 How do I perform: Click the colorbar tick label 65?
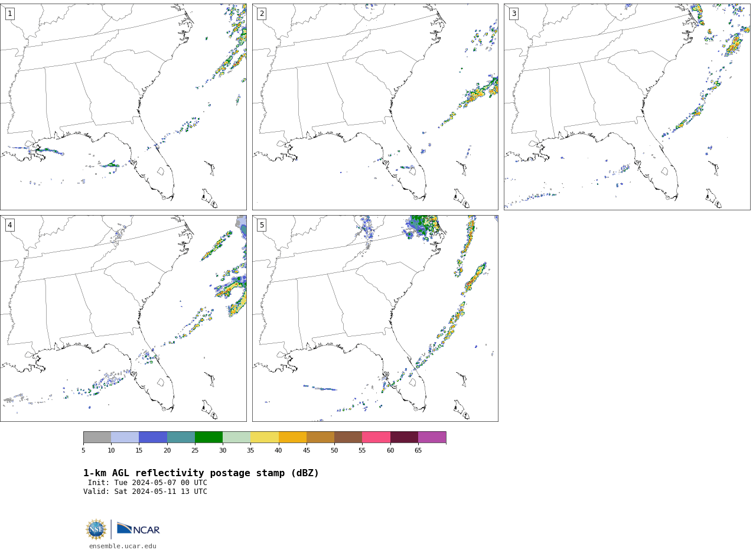418,451
